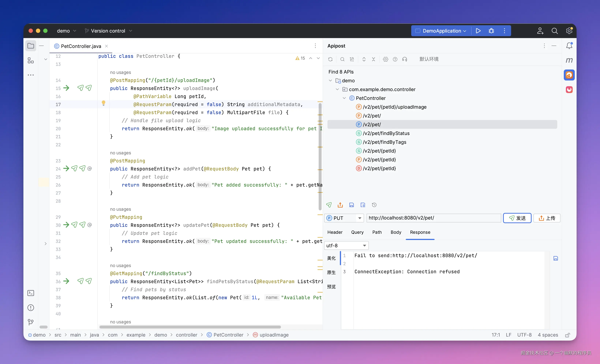This screenshot has width=600, height=364.
Task: Open the Header tab
Action: pos(335,232)
